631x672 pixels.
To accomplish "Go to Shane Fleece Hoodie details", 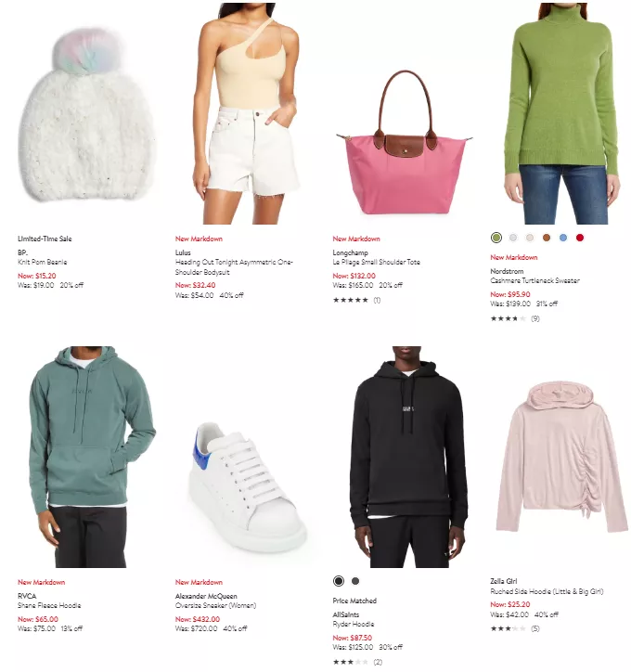I will 49,605.
